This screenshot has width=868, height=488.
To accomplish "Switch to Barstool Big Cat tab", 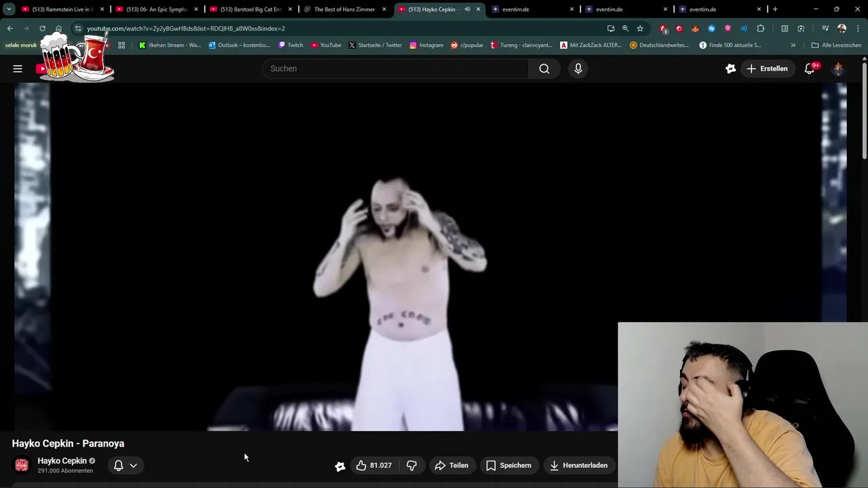I will point(250,9).
